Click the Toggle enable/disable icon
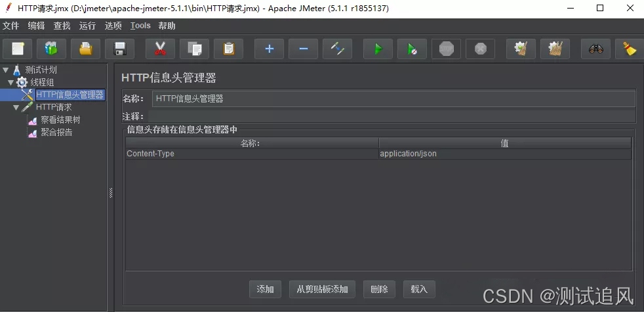The height and width of the screenshot is (312, 644). tap(337, 49)
